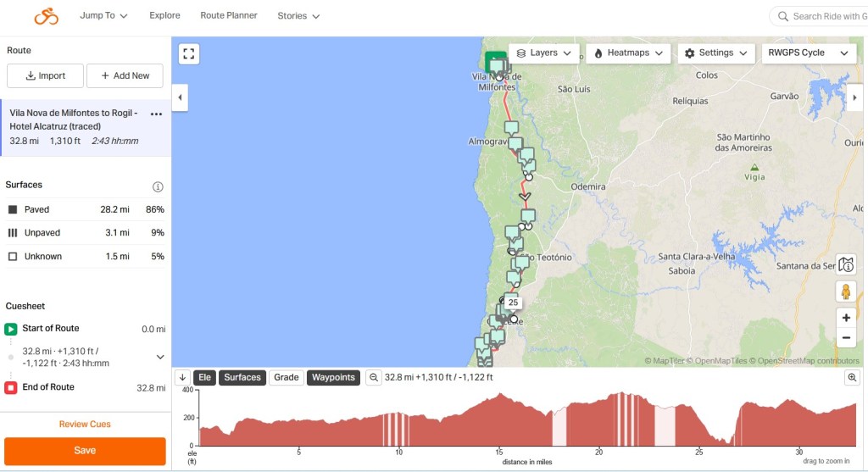The width and height of the screenshot is (868, 472).
Task: Activate Street View pegman icon
Action: tap(846, 291)
